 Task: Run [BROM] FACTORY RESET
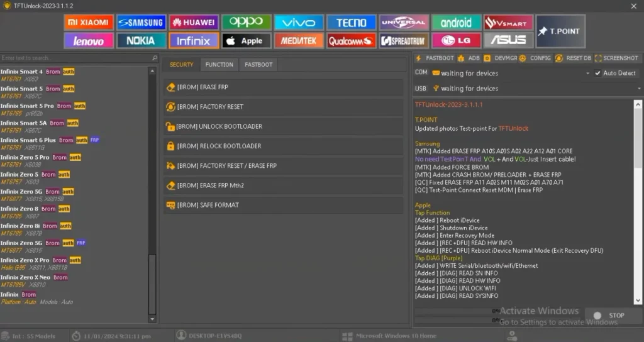283,107
